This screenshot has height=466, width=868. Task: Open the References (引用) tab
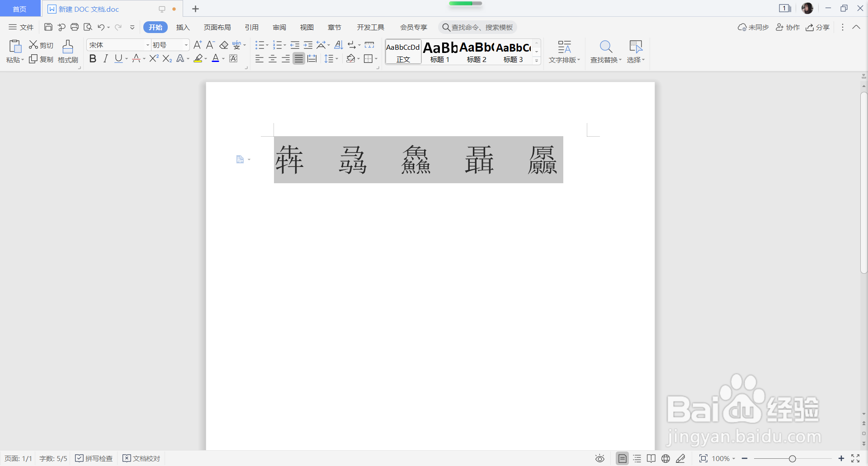tap(252, 27)
